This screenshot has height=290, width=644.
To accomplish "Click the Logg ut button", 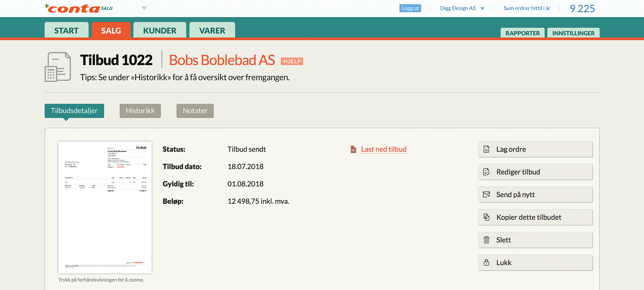I will (410, 8).
